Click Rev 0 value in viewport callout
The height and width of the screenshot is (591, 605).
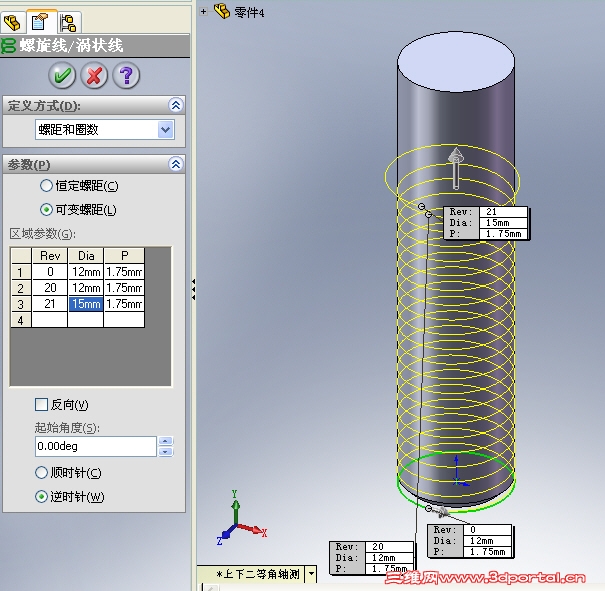pos(487,529)
